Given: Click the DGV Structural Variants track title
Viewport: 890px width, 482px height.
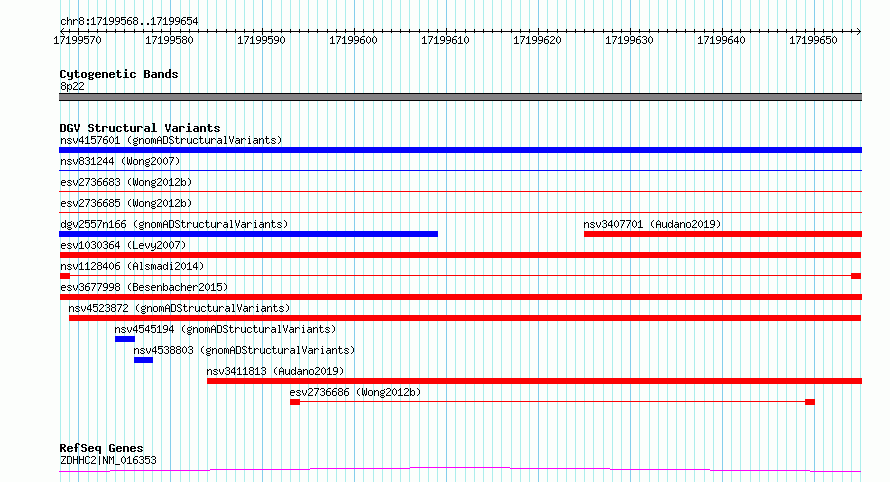Looking at the screenshot, I should tap(140, 128).
